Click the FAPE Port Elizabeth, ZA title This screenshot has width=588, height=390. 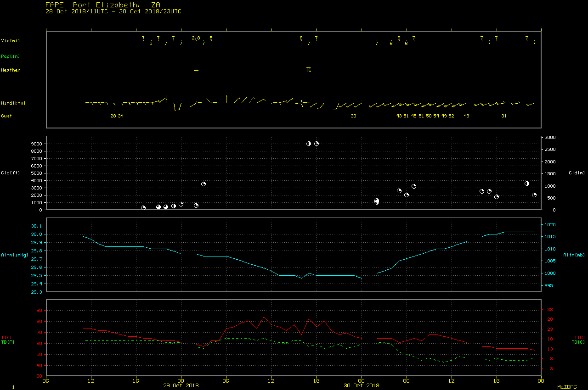point(103,5)
